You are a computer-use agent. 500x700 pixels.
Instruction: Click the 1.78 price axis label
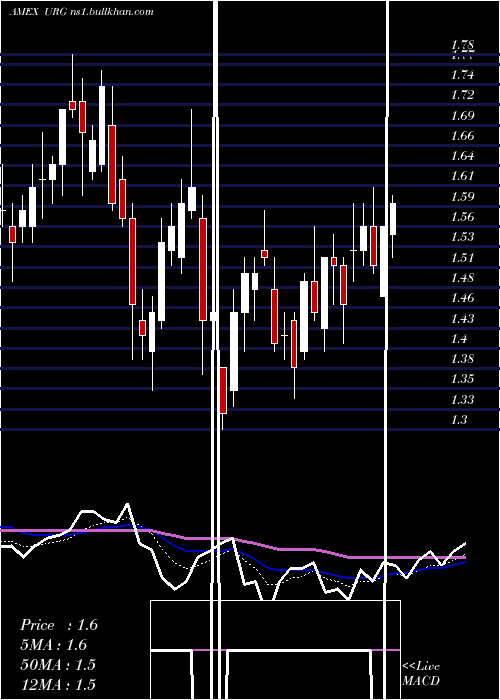click(462, 45)
